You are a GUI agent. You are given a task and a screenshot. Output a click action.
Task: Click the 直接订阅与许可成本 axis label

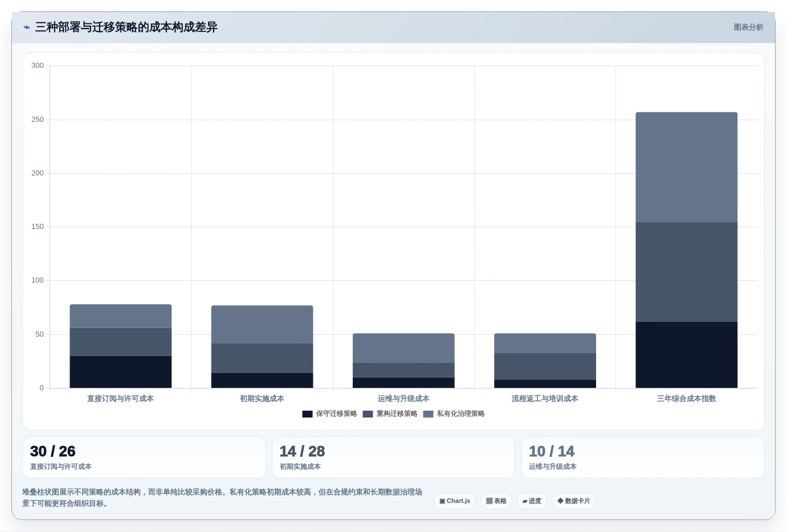click(x=120, y=399)
